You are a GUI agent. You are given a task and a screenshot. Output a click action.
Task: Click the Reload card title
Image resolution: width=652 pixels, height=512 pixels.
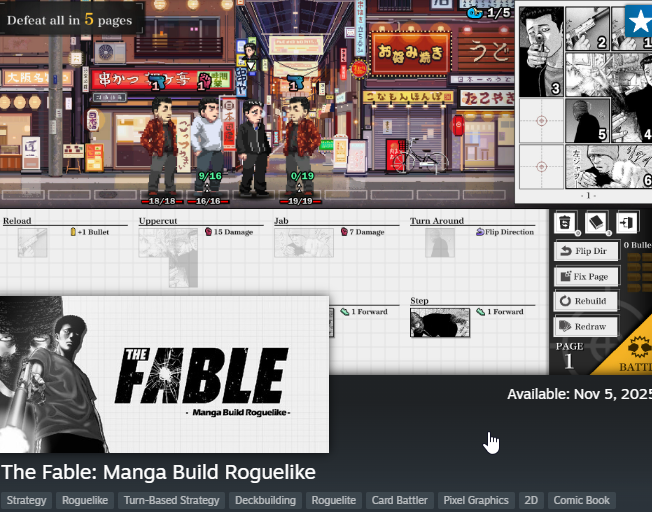pos(17,220)
